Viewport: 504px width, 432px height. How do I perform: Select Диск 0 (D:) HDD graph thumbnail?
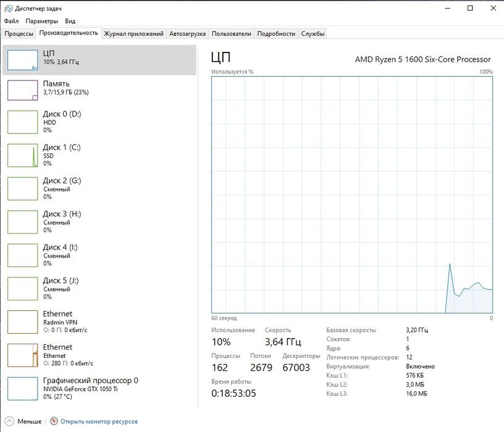pyautogui.click(x=22, y=122)
